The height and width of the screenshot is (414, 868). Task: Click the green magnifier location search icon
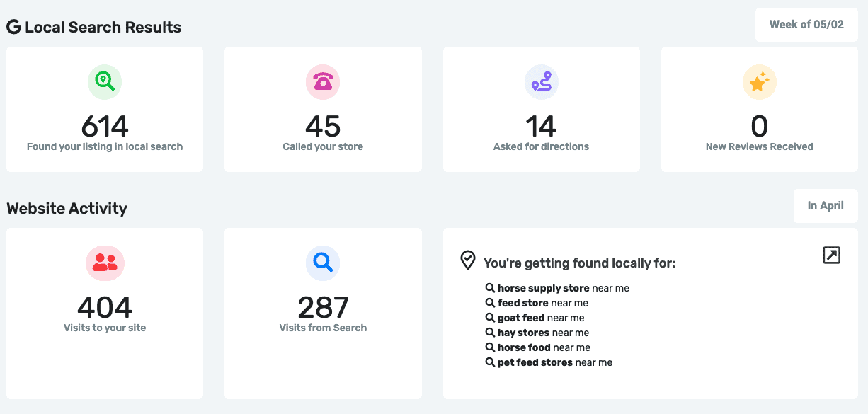(x=105, y=82)
